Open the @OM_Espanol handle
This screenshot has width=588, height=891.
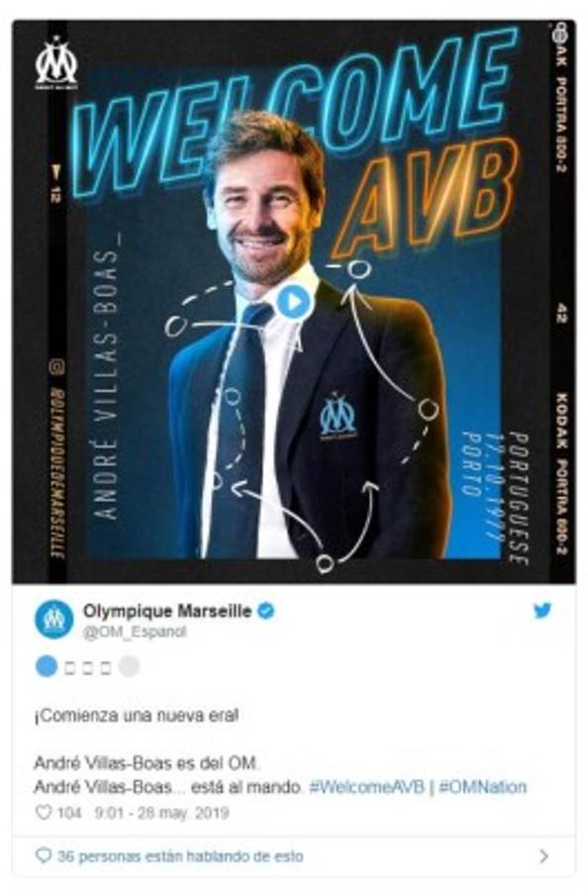135,632
